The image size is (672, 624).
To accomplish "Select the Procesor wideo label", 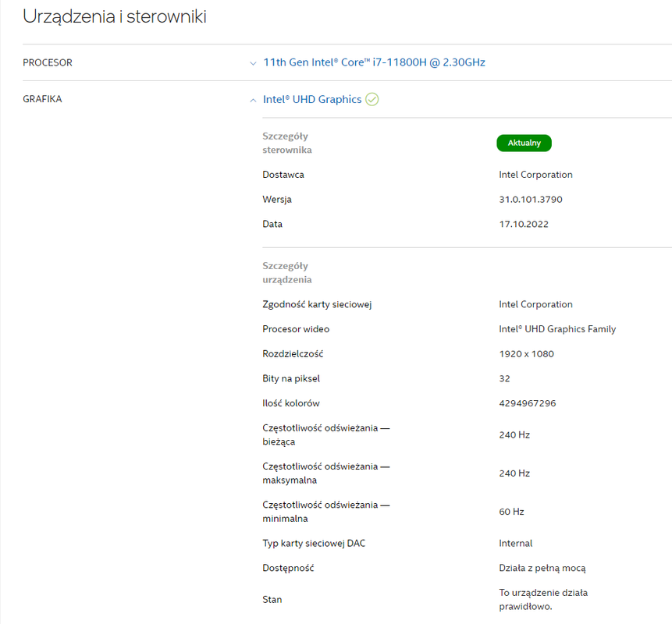I will [296, 329].
